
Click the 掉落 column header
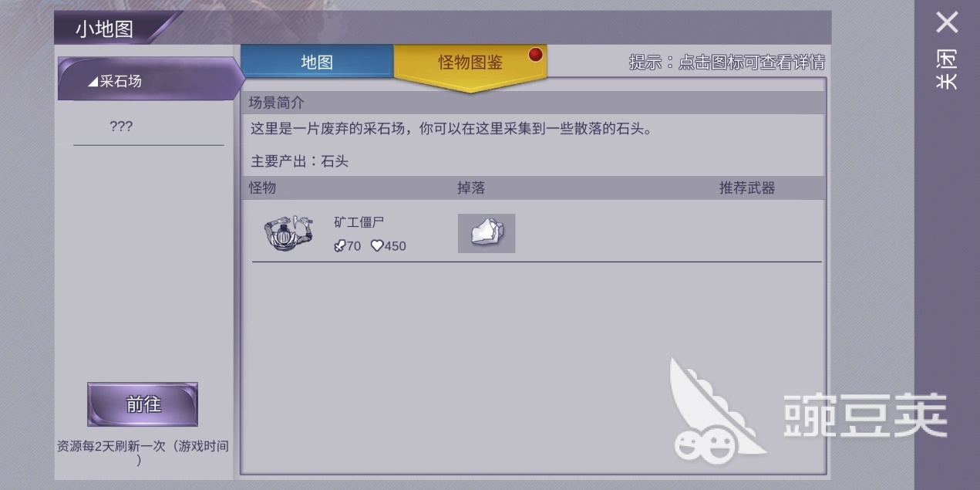pos(471,188)
